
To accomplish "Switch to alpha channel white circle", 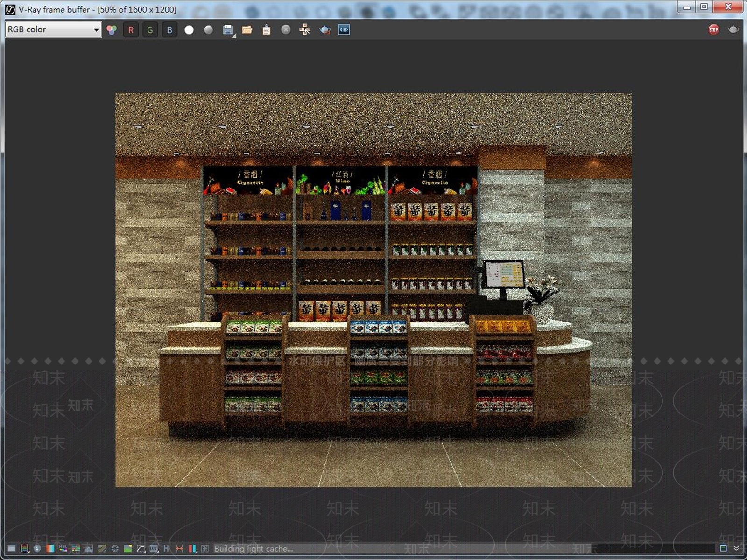I will [x=189, y=30].
